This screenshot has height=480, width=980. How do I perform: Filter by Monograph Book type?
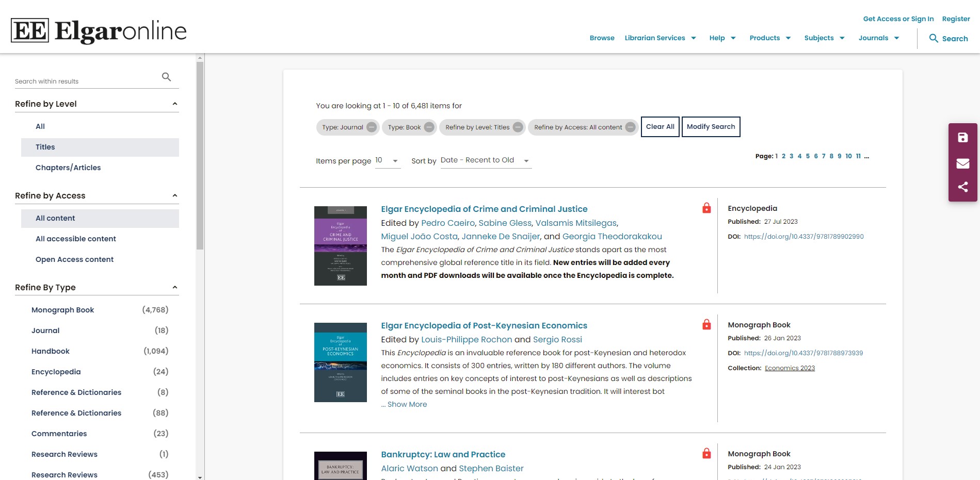[62, 310]
